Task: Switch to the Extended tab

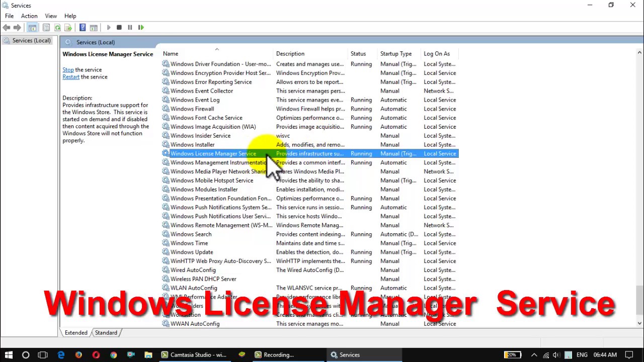Action: pos(76,333)
